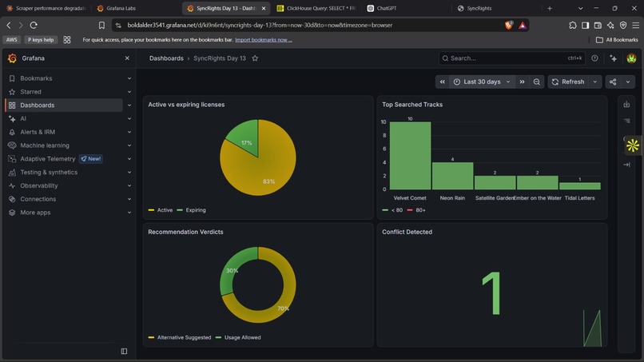Open the Grafana help icon
This screenshot has height=362, width=644.
594,58
